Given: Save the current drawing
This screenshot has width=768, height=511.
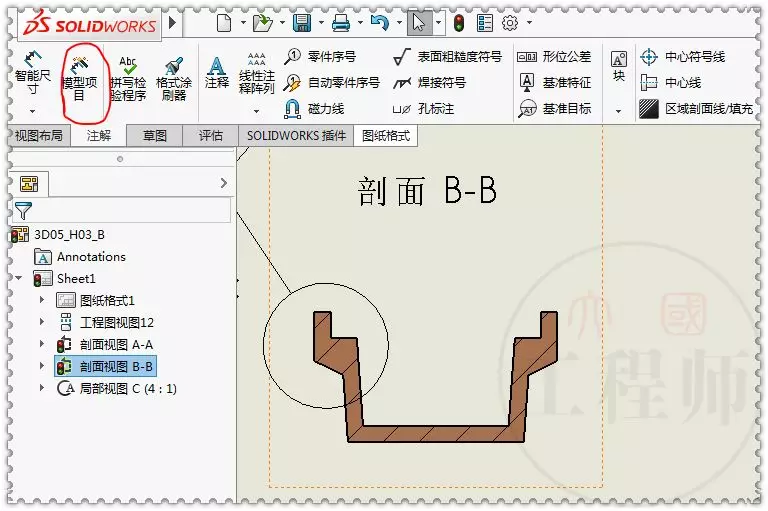Looking at the screenshot, I should click(x=302, y=23).
